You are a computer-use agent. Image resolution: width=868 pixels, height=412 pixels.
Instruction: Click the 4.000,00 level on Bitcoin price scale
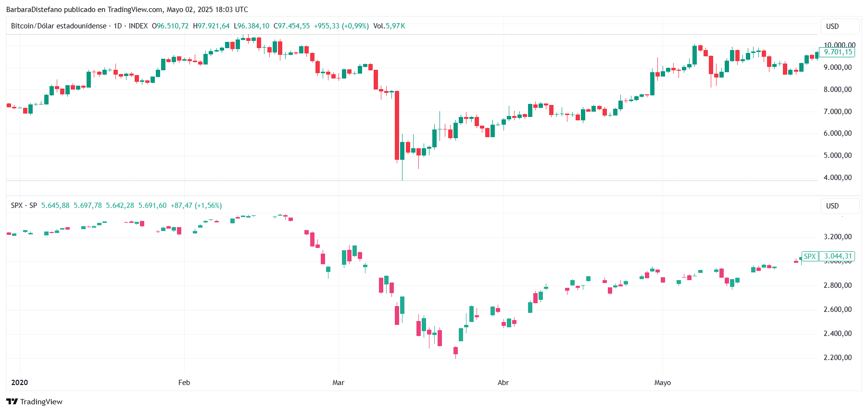coord(837,178)
